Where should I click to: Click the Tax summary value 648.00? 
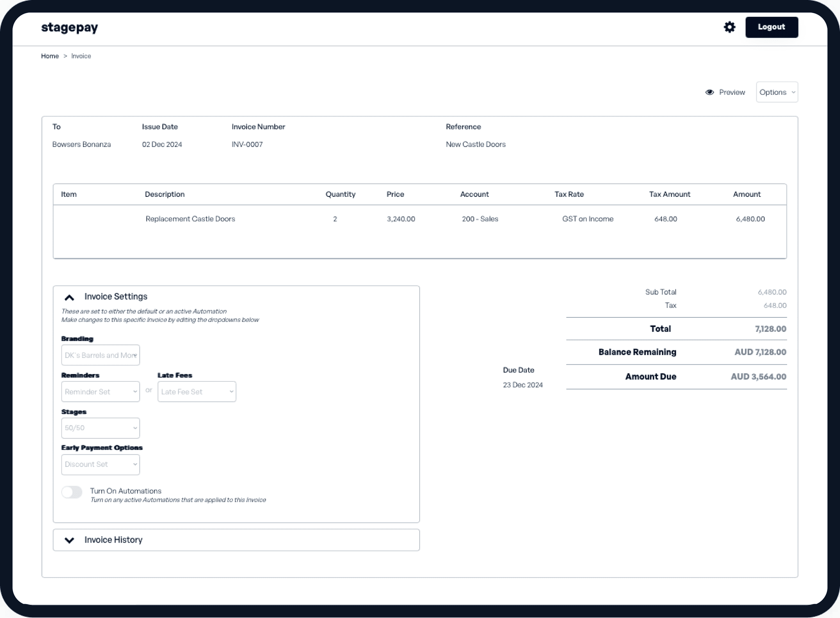coord(775,306)
